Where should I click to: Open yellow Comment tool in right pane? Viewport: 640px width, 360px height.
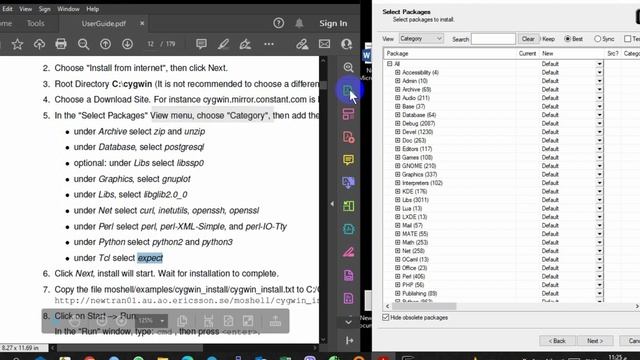pyautogui.click(x=348, y=160)
